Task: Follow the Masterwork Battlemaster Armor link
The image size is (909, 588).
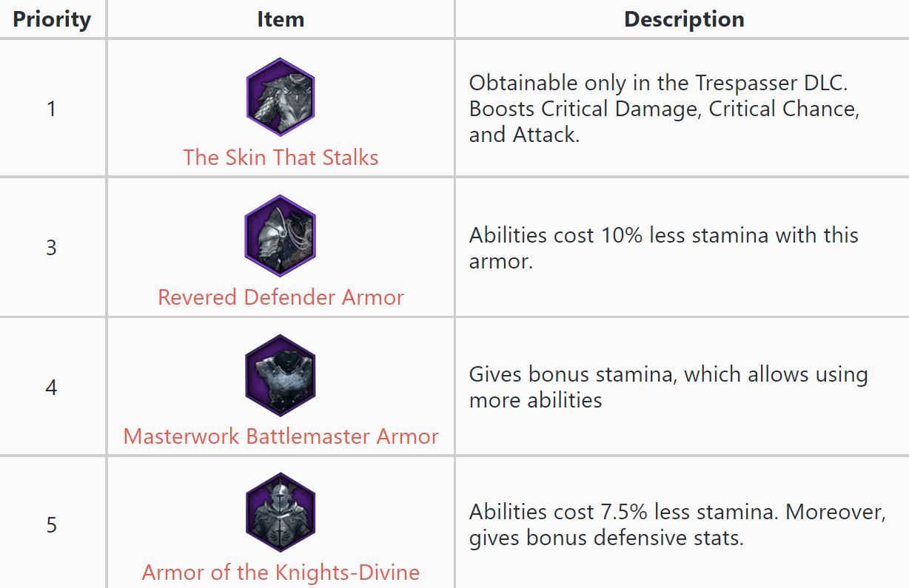Action: pyautogui.click(x=281, y=436)
